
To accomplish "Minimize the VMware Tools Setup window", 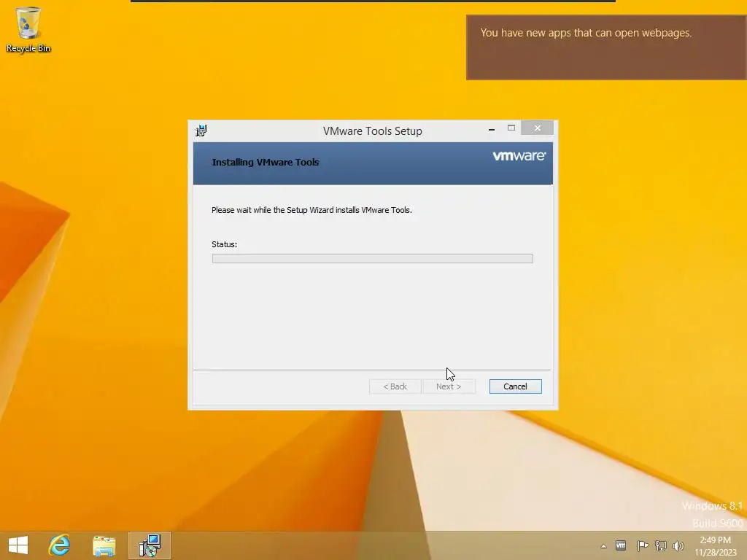I will coord(492,128).
